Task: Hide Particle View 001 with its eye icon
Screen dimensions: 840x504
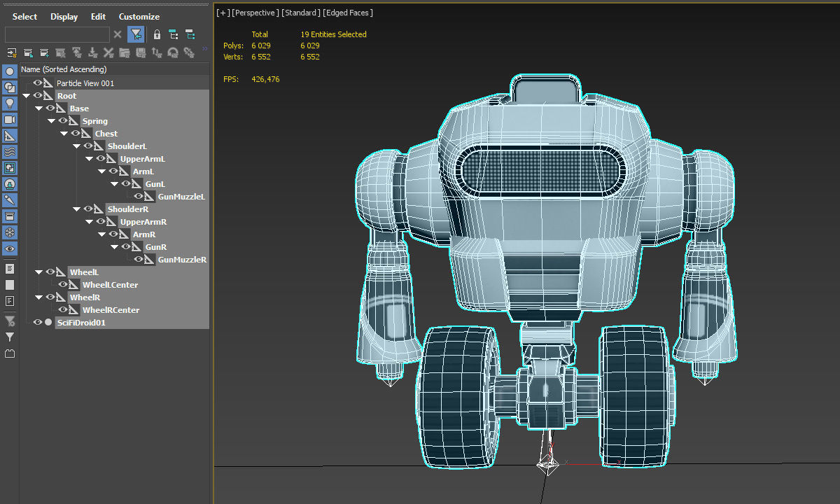Action: [x=38, y=83]
